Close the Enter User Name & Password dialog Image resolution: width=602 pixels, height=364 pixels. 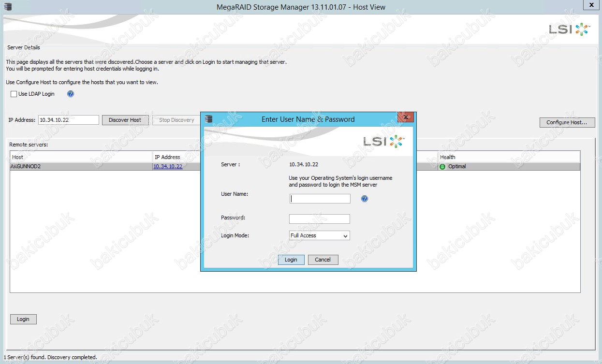[x=406, y=117]
